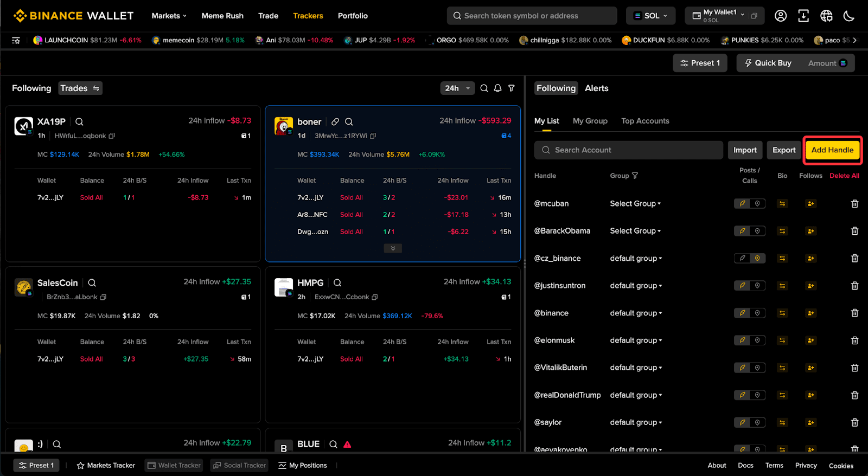Search SalesCoin via magnifier icon
This screenshot has width=868, height=476.
pos(92,282)
